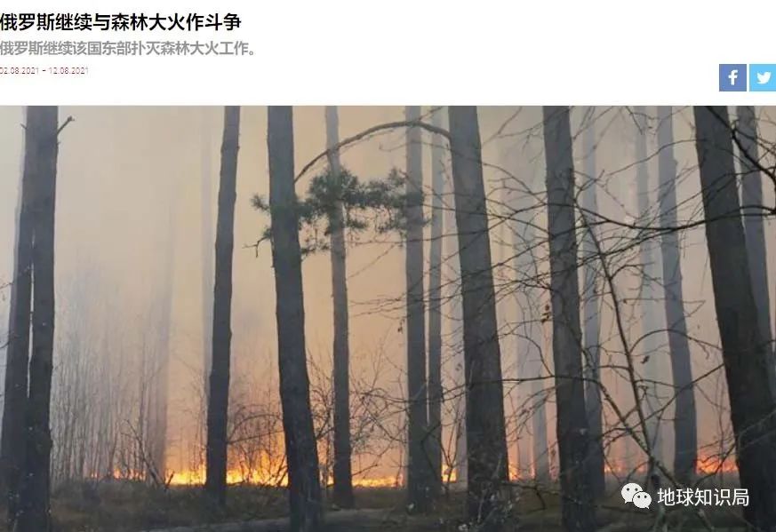Click the end date 12.08.2021
Viewport: 776px width, 532px height.
(68, 71)
